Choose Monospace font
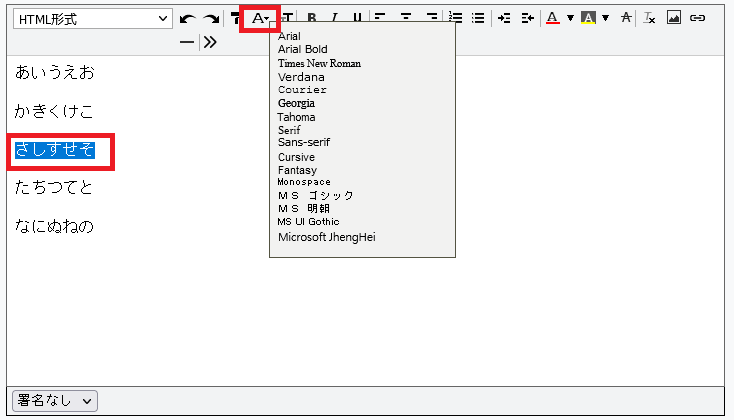This screenshot has height=420, width=734. (304, 182)
